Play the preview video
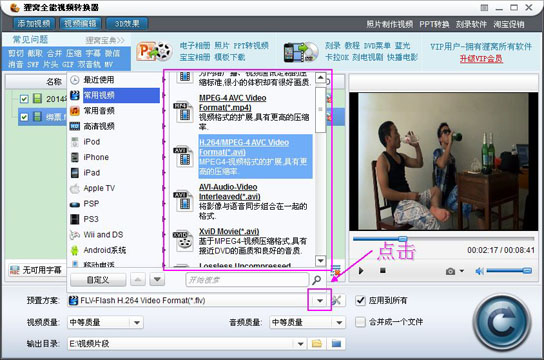This screenshot has height=360, width=544. coord(361,271)
